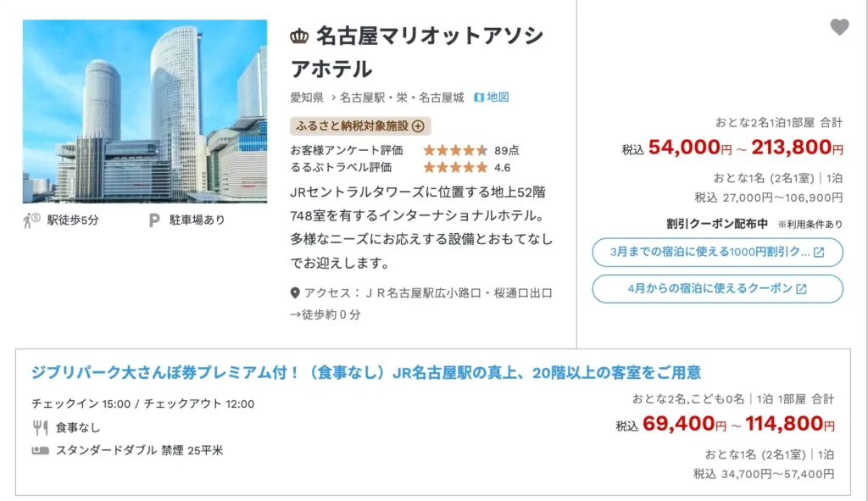Click the fork and knife meal icon
Screen dimensions: 868x501
[40, 428]
